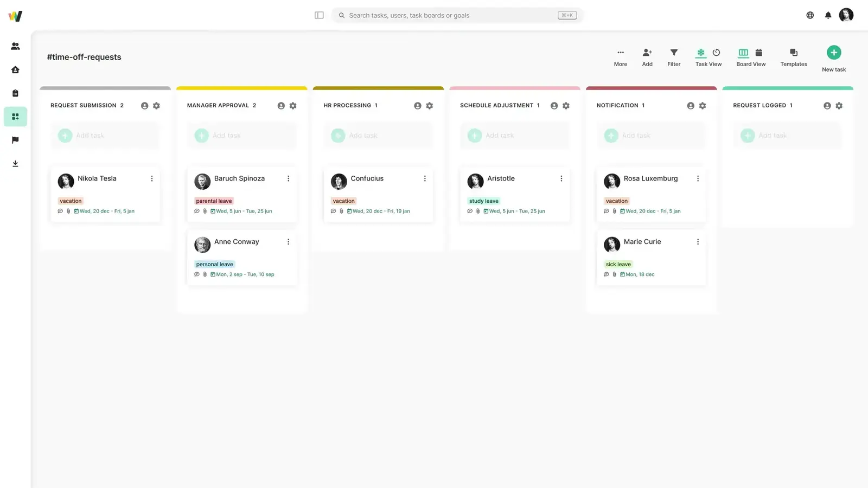Open settings gear for HR Processing column
Screen dimensions: 868x488
click(x=430, y=106)
